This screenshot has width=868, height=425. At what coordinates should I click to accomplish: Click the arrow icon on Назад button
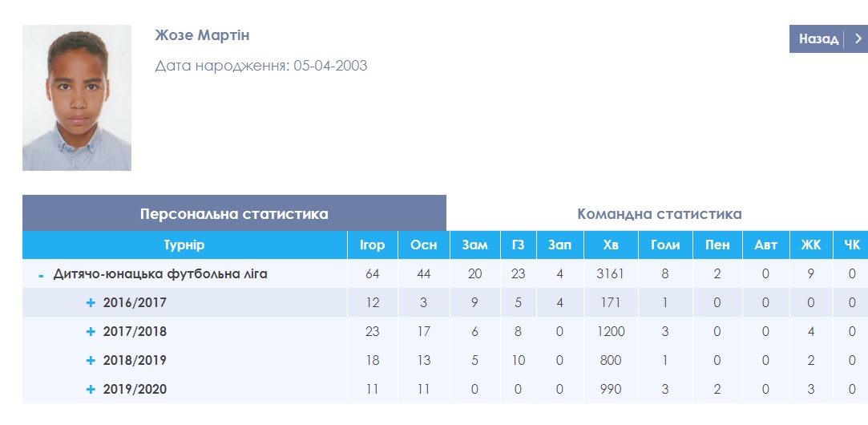pyautogui.click(x=858, y=39)
